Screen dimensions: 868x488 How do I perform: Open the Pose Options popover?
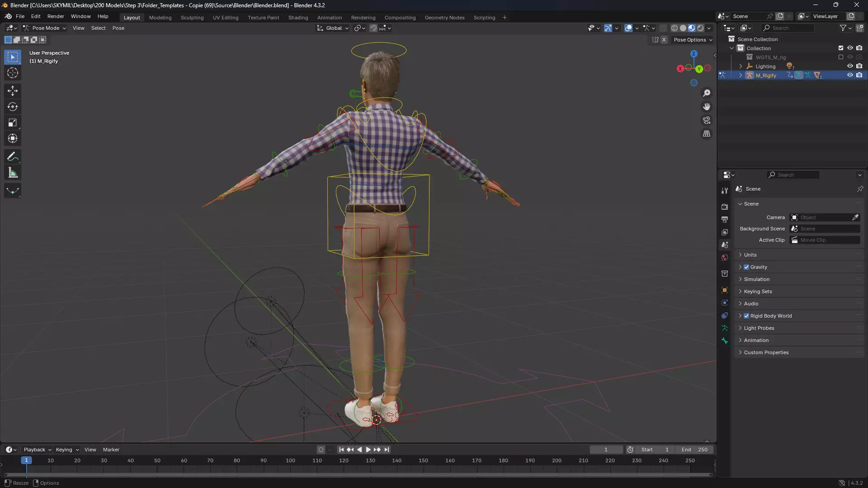tap(692, 40)
